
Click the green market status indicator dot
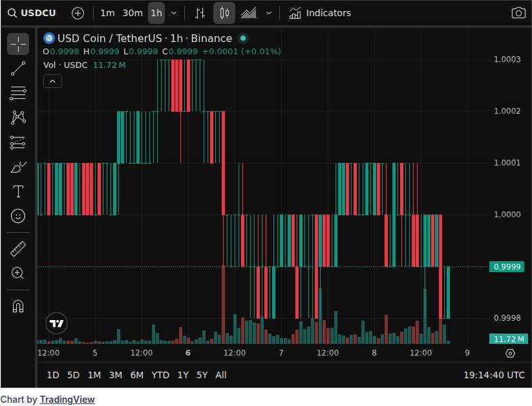pyautogui.click(x=243, y=39)
